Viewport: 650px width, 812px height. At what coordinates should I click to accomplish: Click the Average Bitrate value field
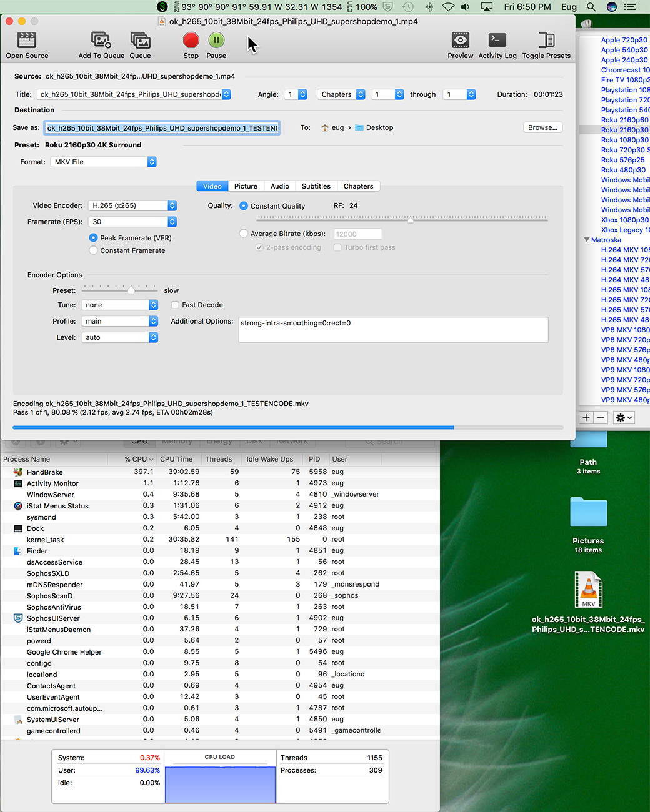pyautogui.click(x=357, y=234)
